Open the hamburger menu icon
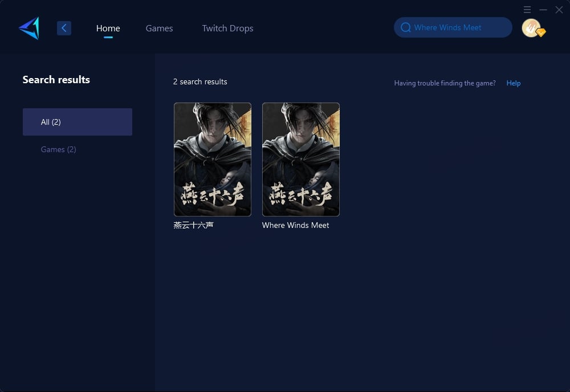 point(527,10)
